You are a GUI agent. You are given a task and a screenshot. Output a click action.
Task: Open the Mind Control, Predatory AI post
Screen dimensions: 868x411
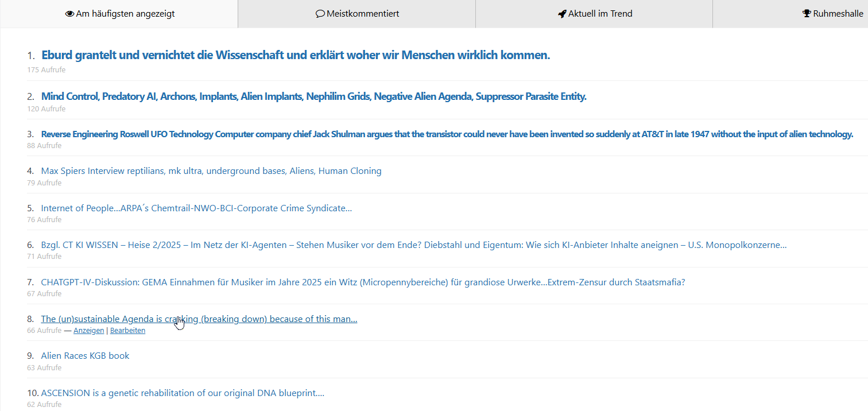[x=313, y=96]
